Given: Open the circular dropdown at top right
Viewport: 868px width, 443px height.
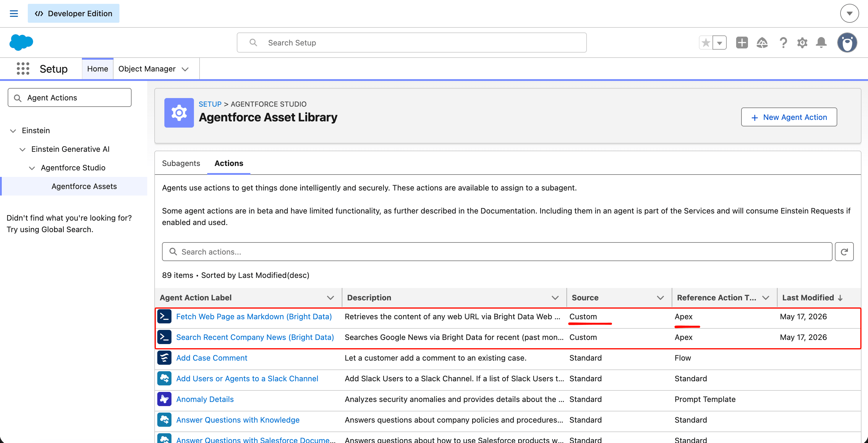Looking at the screenshot, I should tap(849, 14).
